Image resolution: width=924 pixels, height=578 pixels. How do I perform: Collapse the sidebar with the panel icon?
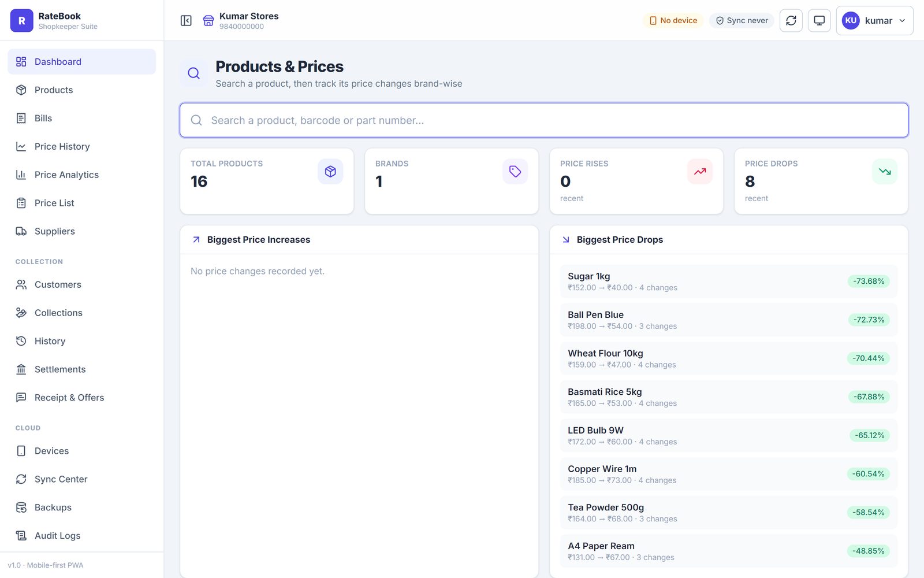click(186, 21)
